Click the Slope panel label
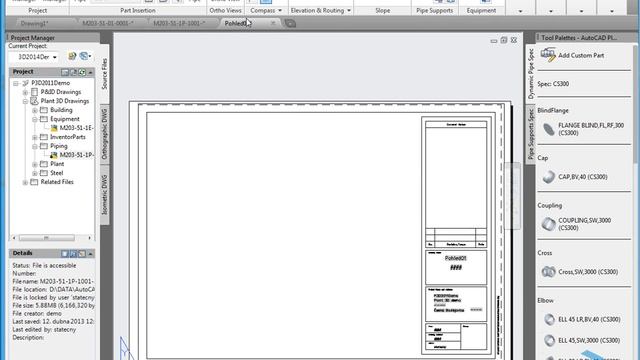The height and width of the screenshot is (360, 640). 382,11
